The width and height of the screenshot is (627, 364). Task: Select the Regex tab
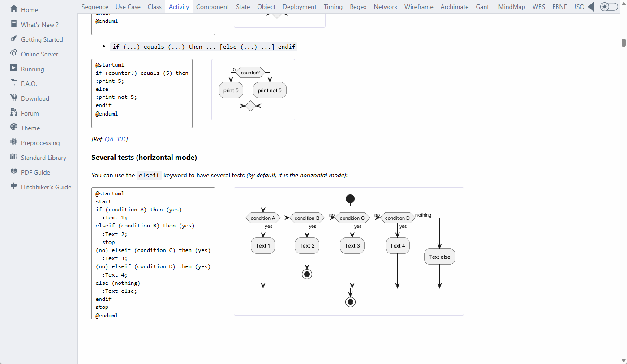pyautogui.click(x=358, y=7)
